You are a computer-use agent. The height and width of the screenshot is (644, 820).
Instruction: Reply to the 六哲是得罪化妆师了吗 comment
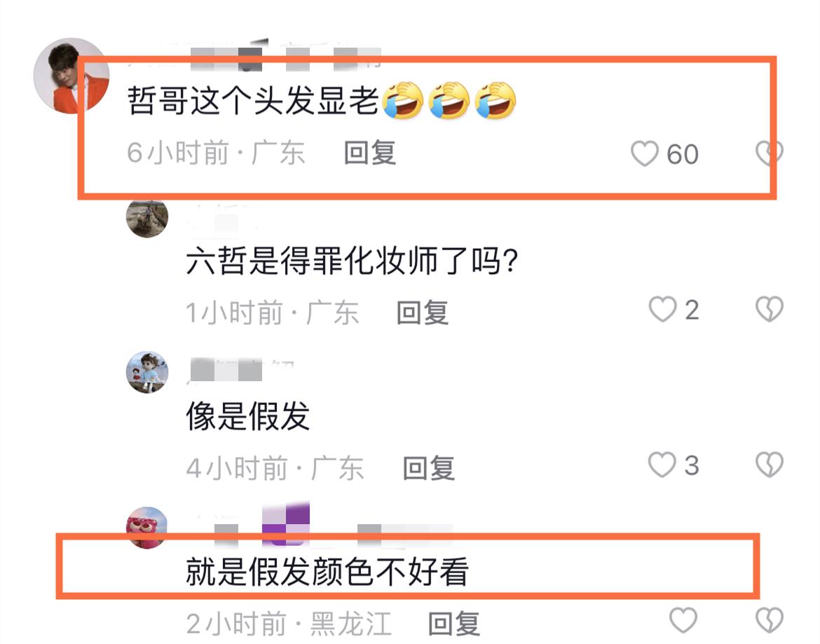(x=423, y=313)
